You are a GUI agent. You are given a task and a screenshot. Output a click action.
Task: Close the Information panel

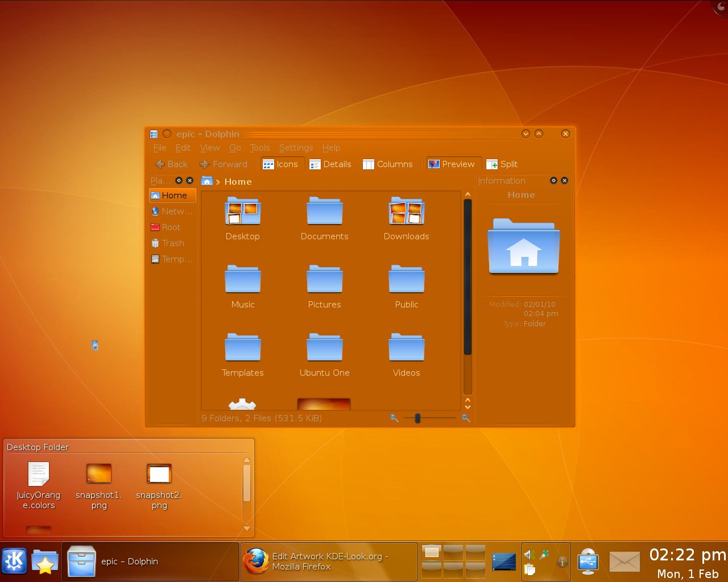[x=565, y=181]
